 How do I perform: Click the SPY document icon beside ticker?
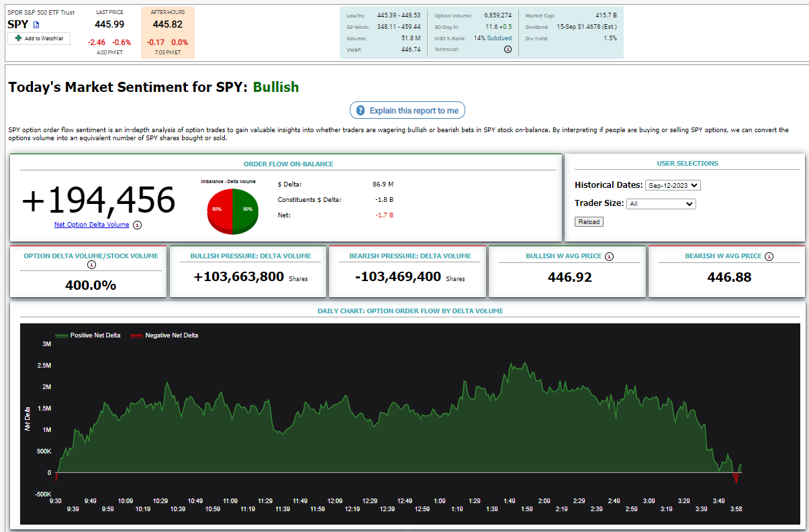36,25
